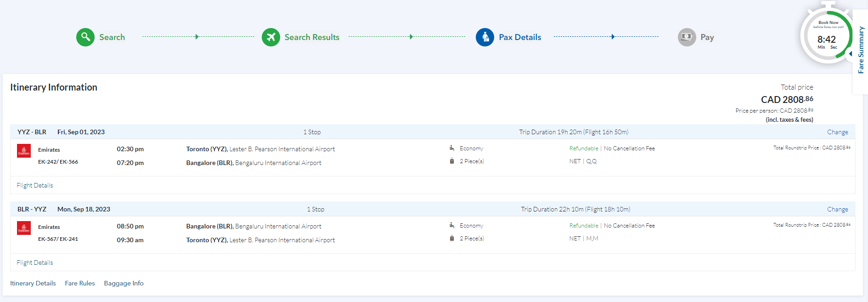Click the green Search magnifier icon

pos(85,37)
